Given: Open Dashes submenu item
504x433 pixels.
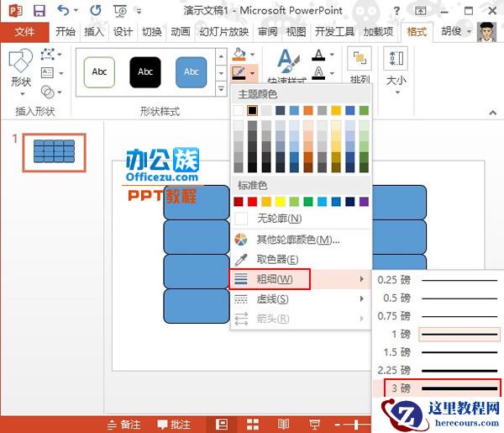Looking at the screenshot, I should tap(300, 299).
